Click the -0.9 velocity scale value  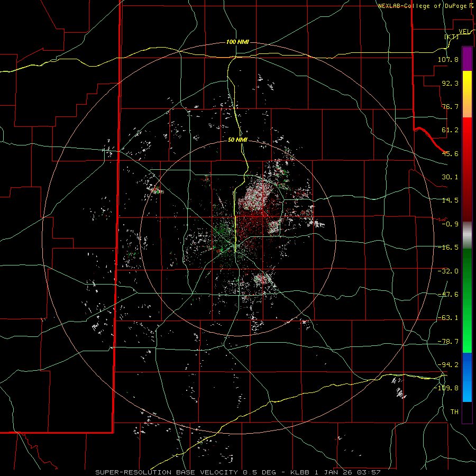coord(450,224)
